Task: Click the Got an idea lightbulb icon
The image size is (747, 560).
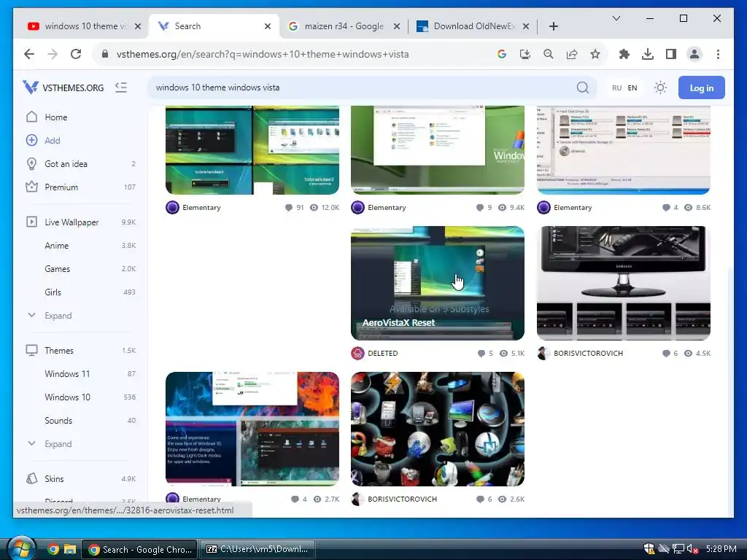Action: (31, 164)
